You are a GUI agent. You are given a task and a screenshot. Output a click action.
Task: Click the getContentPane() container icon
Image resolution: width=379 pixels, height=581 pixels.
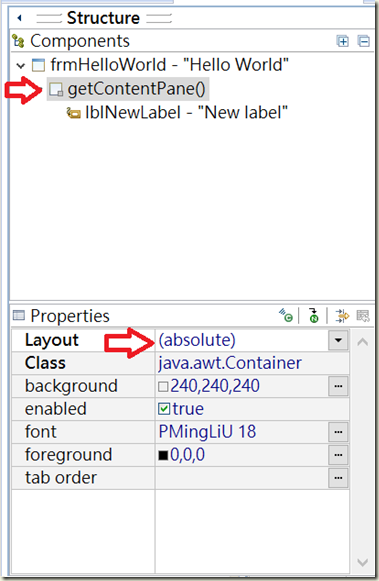tap(56, 89)
